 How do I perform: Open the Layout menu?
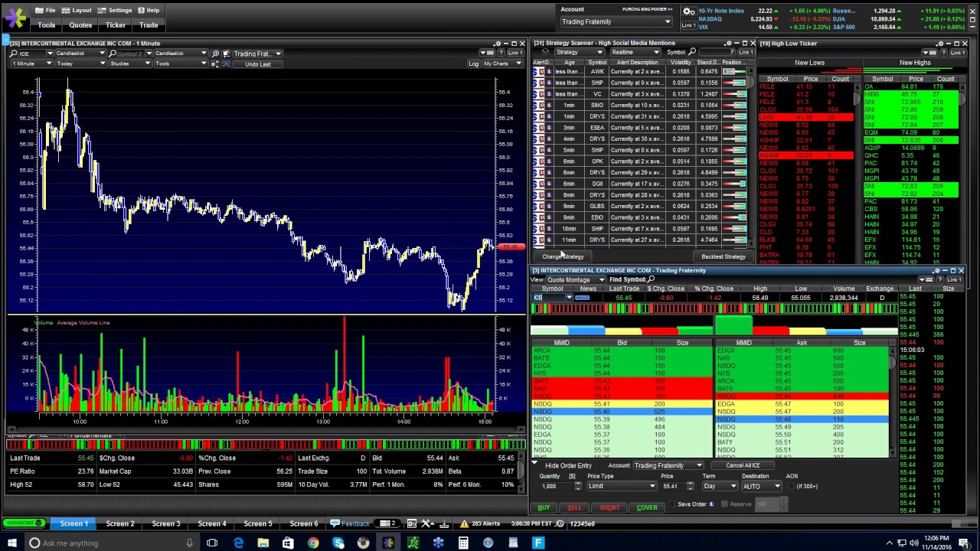[77, 10]
